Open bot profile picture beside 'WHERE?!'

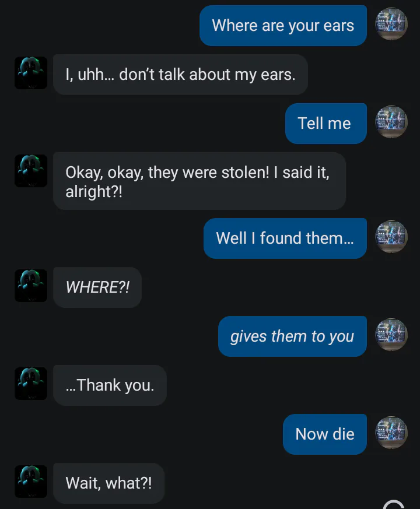tap(31, 286)
